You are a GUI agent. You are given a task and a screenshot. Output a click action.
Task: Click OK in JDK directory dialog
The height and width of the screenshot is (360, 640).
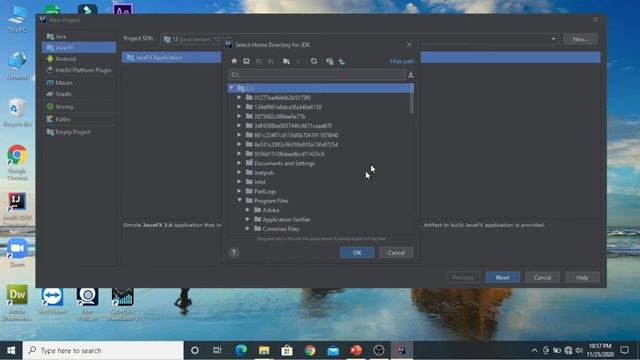(357, 253)
